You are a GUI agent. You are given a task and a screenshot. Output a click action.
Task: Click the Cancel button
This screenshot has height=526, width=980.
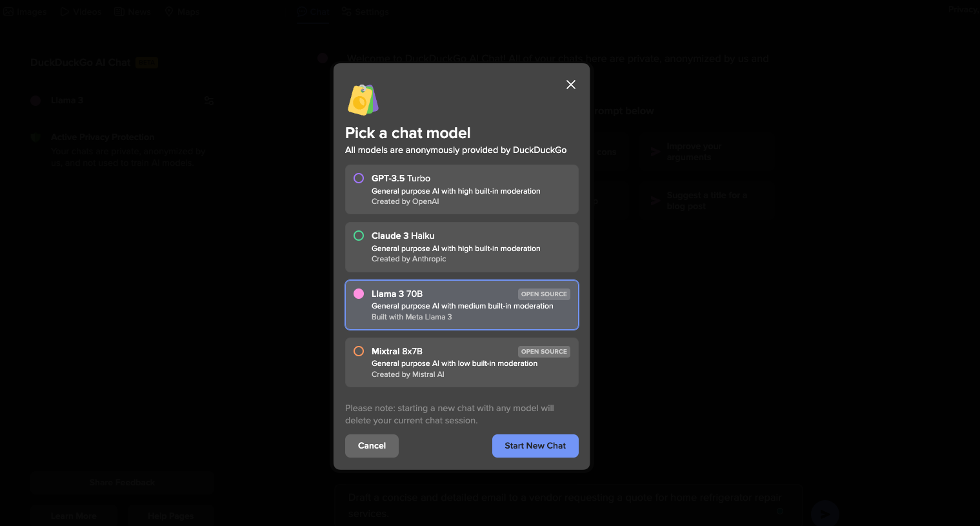point(372,446)
